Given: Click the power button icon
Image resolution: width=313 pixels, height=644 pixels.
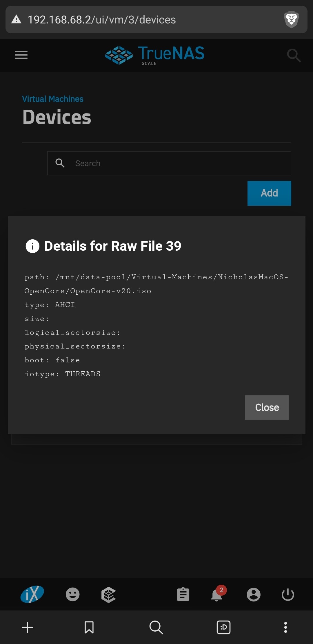Looking at the screenshot, I should [x=288, y=595].
